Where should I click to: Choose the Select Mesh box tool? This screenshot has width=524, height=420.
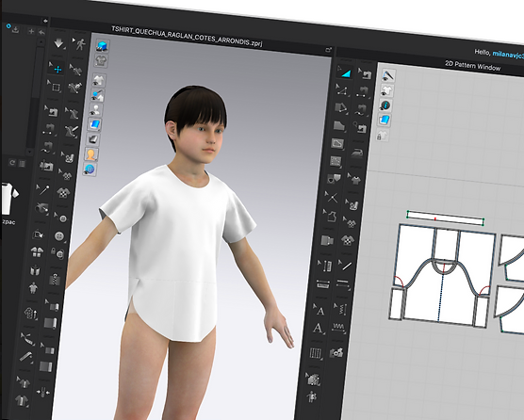coord(54,87)
